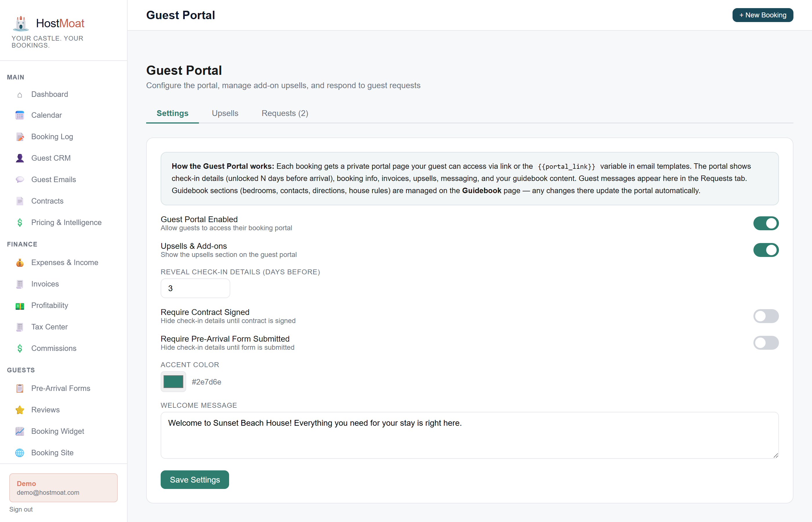The width and height of the screenshot is (812, 522).
Task: Open the Calendar icon in the sidebar
Action: point(20,115)
